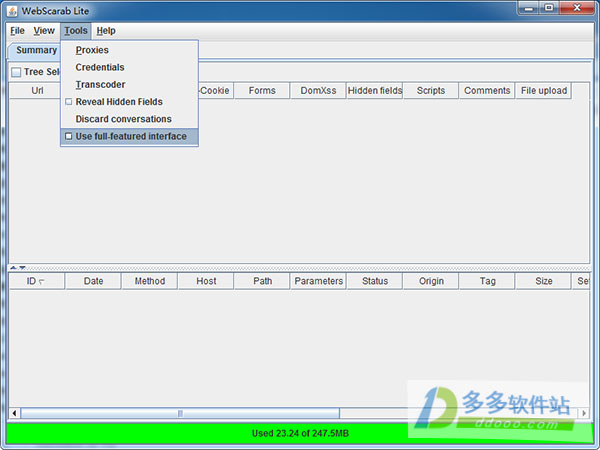Click the Tag column header

point(488,281)
